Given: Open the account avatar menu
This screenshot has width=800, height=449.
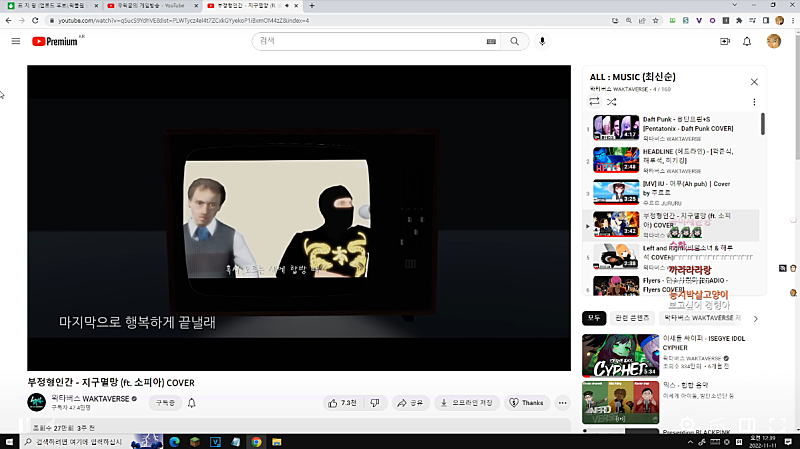Looking at the screenshot, I should (773, 41).
